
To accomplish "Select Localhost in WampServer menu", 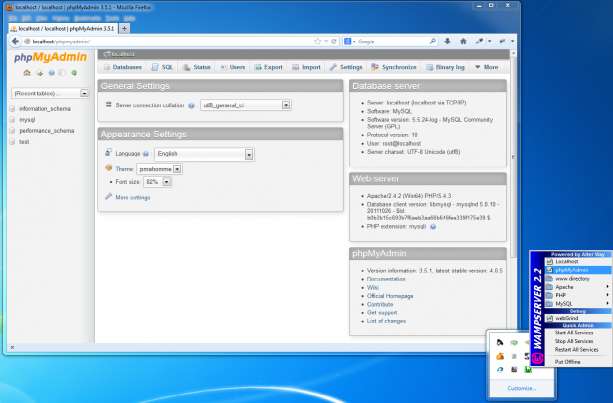I will pyautogui.click(x=578, y=262).
